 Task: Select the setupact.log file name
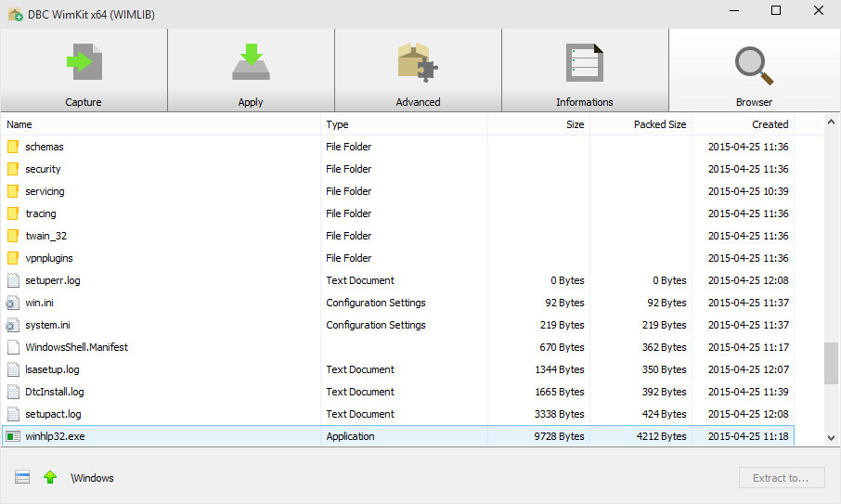coord(53,414)
